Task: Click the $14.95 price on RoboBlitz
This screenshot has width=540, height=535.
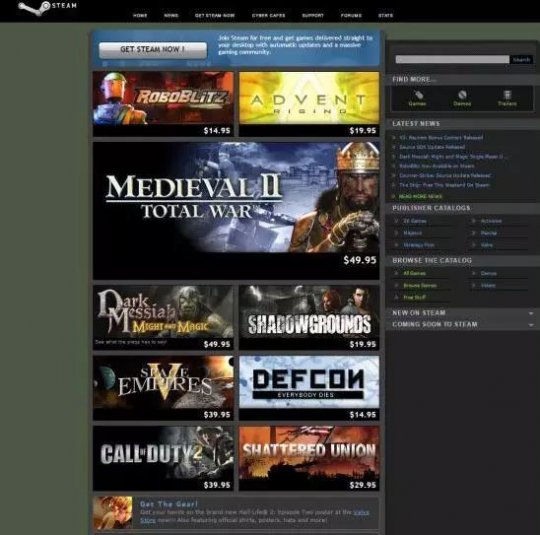Action: (x=217, y=131)
